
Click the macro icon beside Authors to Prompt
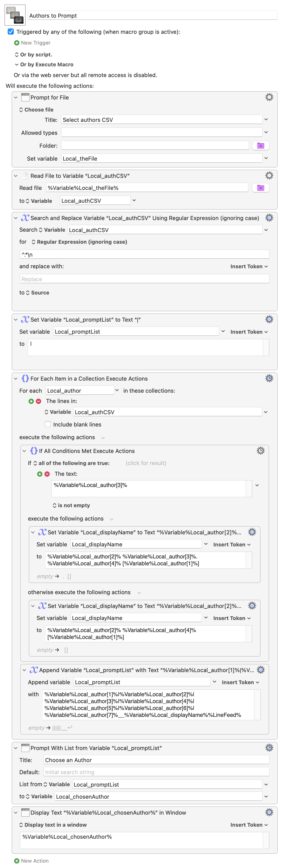15,15
